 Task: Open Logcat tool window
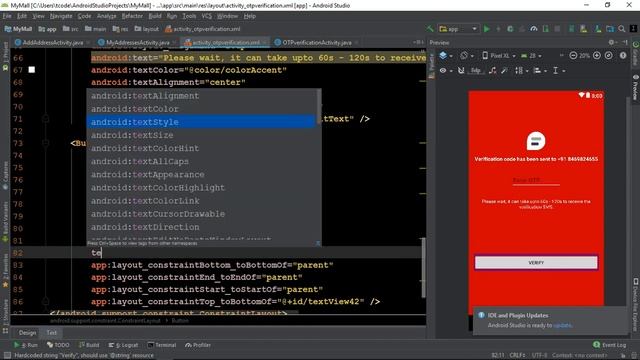123,345
